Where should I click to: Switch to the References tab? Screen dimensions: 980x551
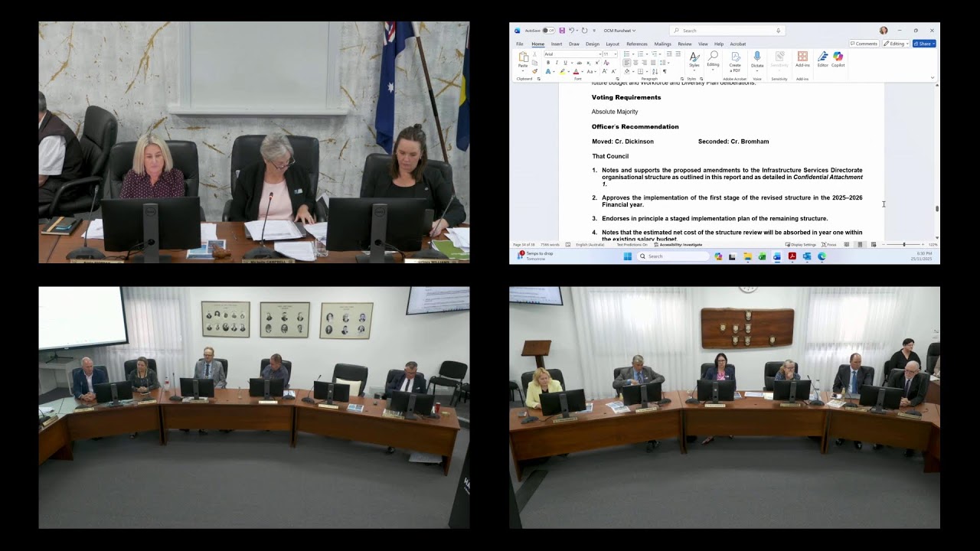pos(637,44)
